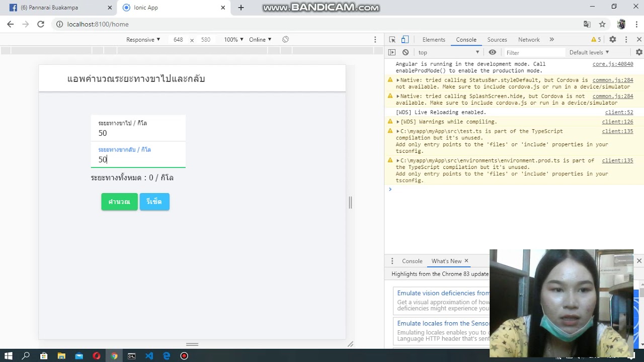This screenshot has height=362, width=644.
Task: Open Google Translate icon in address bar
Action: click(x=587, y=24)
